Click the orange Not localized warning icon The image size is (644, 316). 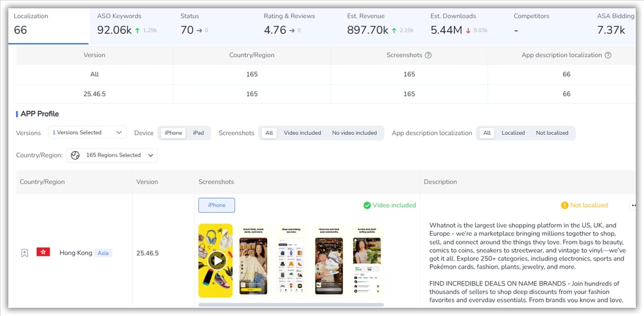[x=564, y=205]
